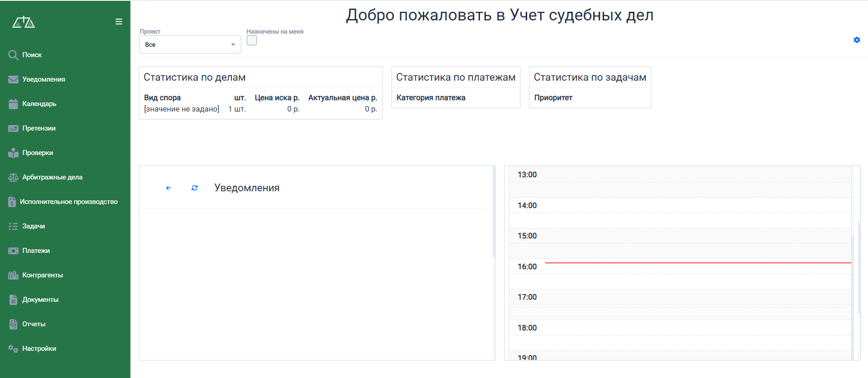Collapse sidebar with hamburger icon
This screenshot has height=378, width=868.
pos(119,22)
